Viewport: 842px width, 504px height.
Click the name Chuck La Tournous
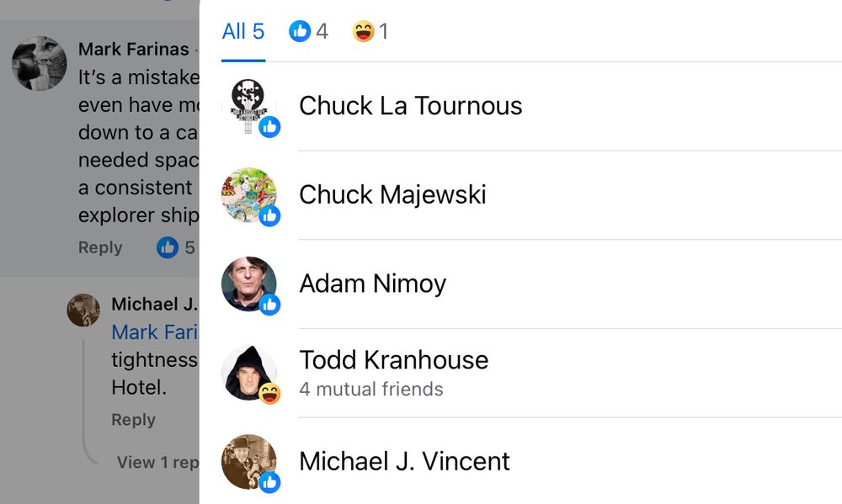click(x=410, y=106)
